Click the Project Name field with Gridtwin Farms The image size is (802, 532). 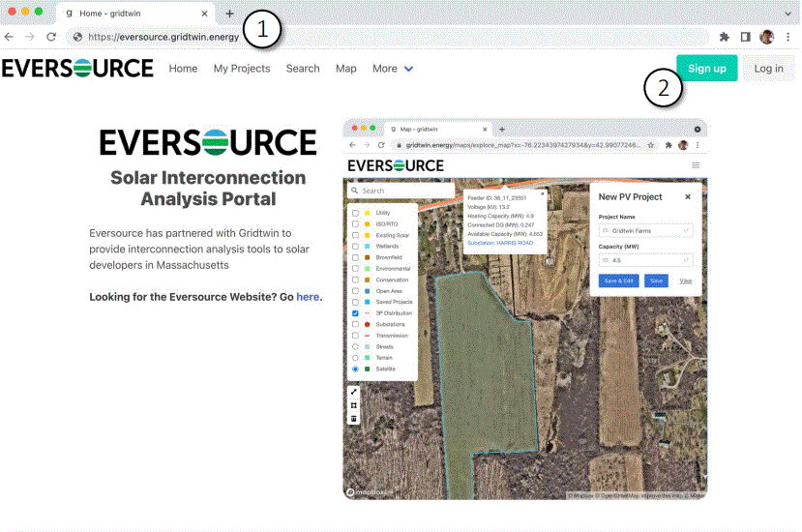[x=646, y=231]
